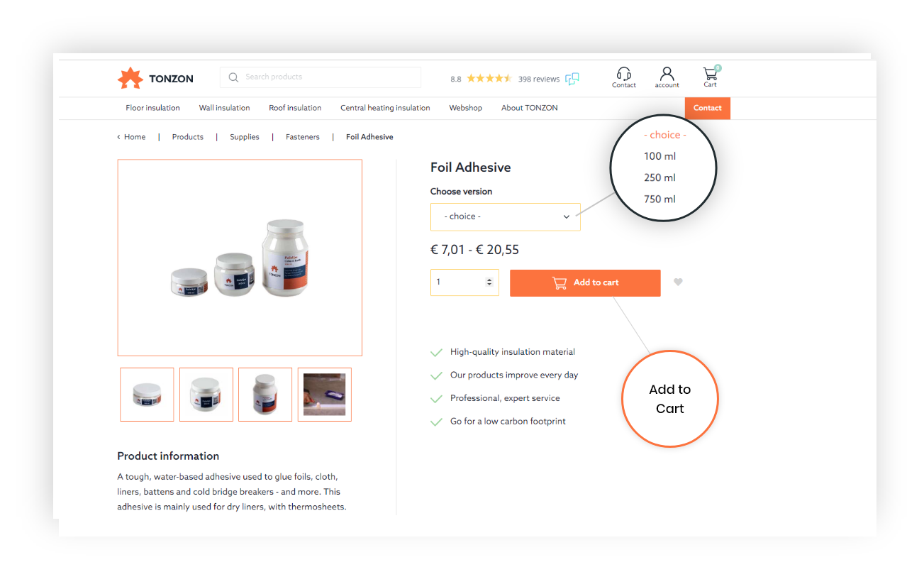
Task: Click the TONZON maple leaf logo
Action: click(130, 78)
